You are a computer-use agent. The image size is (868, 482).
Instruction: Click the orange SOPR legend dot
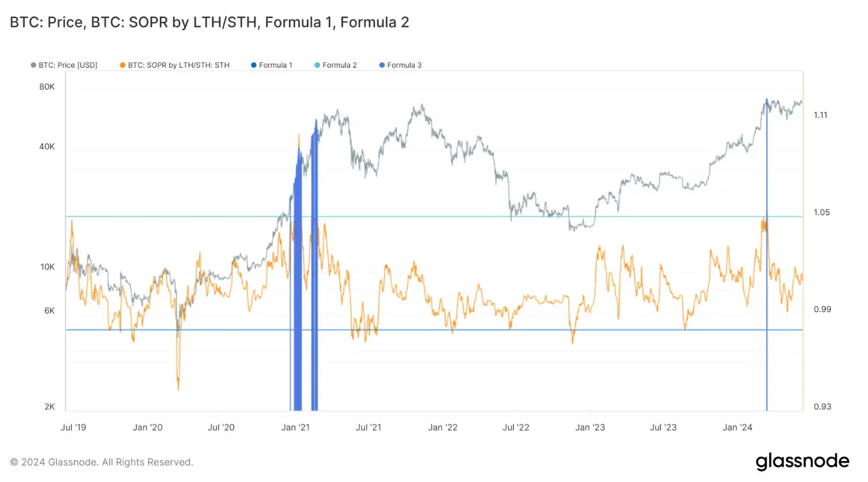(x=123, y=65)
